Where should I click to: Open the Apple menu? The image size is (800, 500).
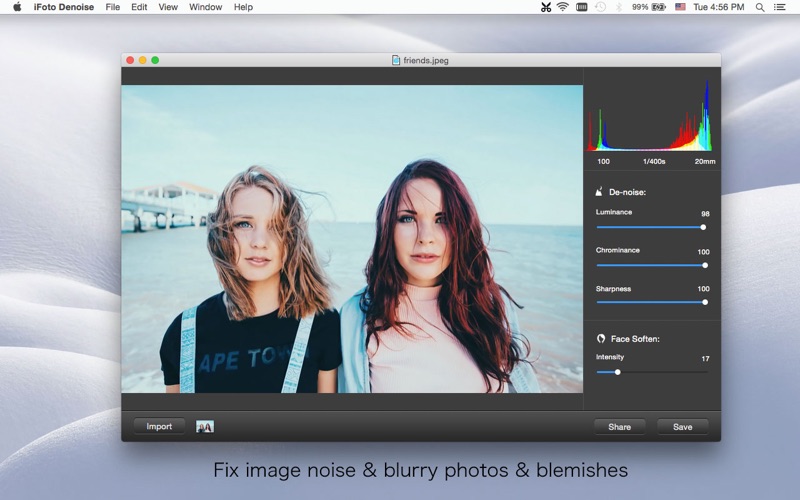coord(17,7)
